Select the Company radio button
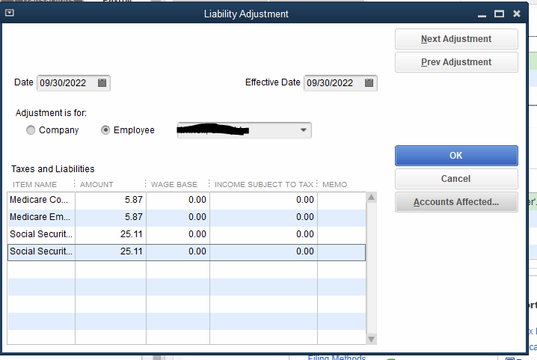Image resolution: width=537 pixels, height=360 pixels. tap(31, 130)
